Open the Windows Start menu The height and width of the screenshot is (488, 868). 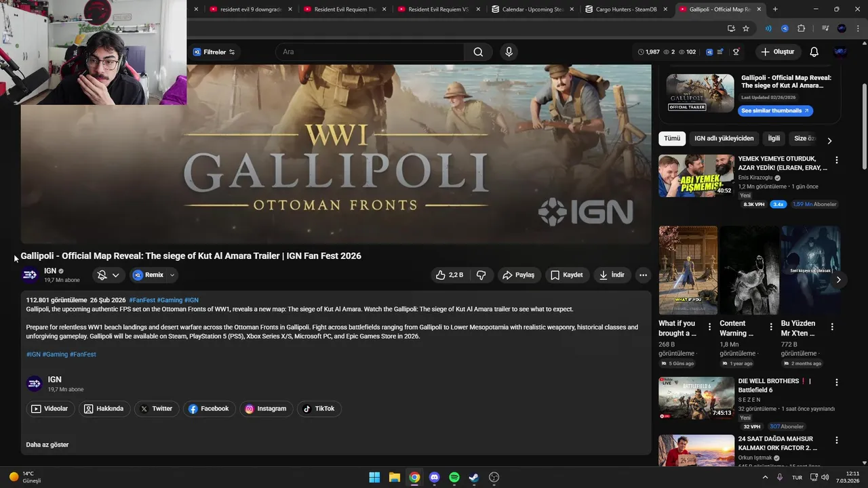(x=374, y=477)
